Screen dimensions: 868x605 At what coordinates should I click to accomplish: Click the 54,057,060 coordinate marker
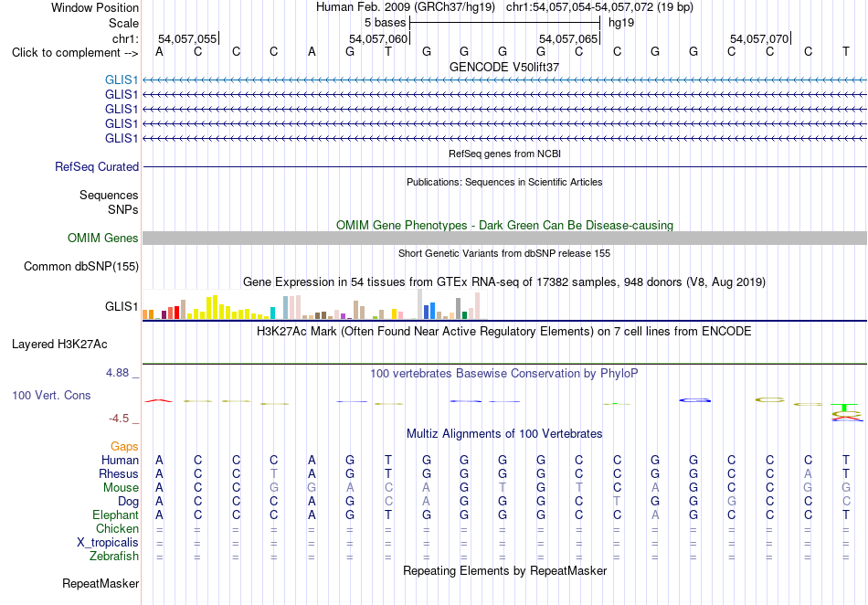coord(378,38)
